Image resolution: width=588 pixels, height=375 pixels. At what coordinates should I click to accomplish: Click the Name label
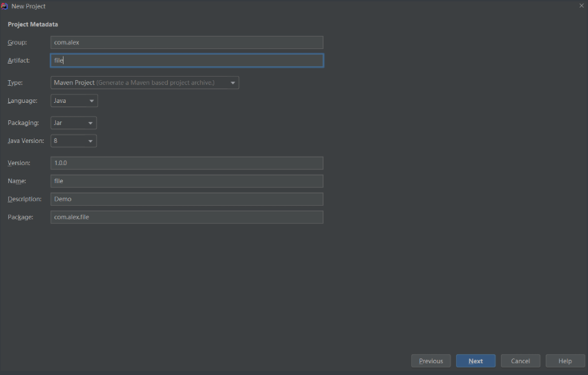click(x=17, y=181)
